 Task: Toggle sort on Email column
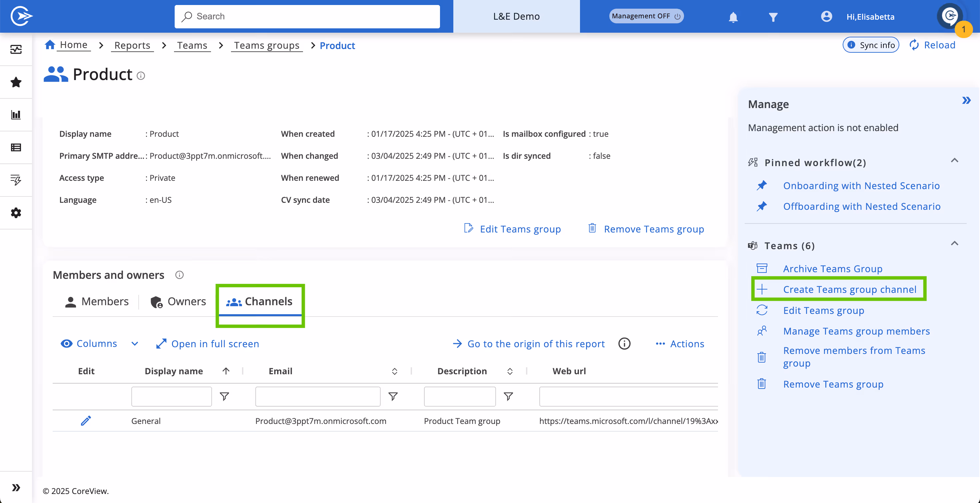395,371
